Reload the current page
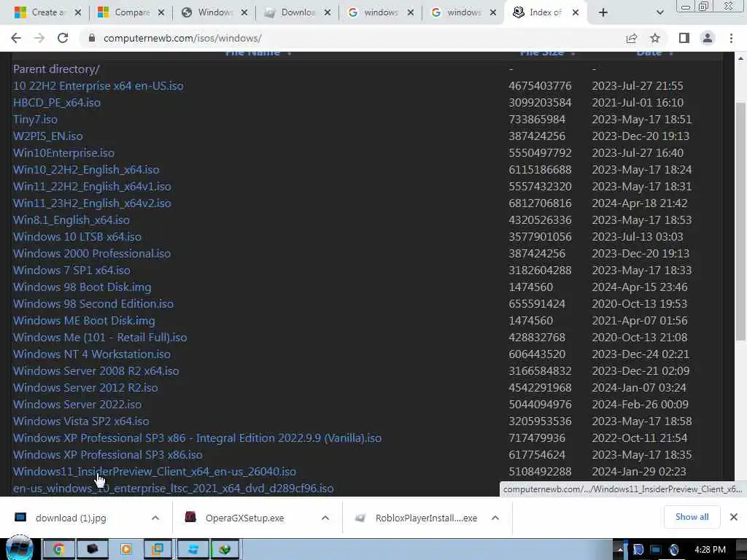747x560 pixels. (x=63, y=38)
